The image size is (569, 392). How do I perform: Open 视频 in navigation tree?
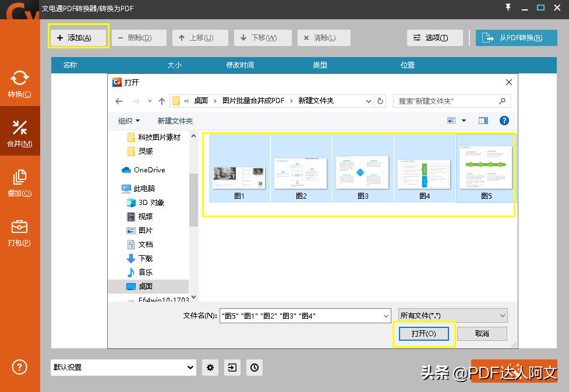click(140, 216)
